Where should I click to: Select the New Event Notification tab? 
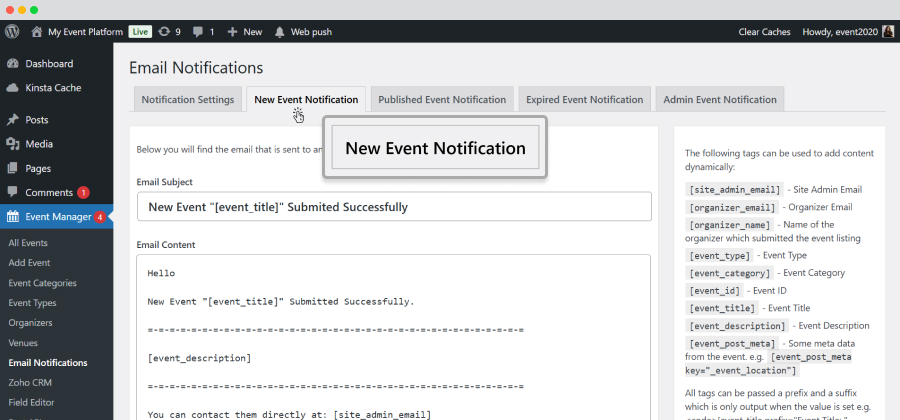pos(306,99)
